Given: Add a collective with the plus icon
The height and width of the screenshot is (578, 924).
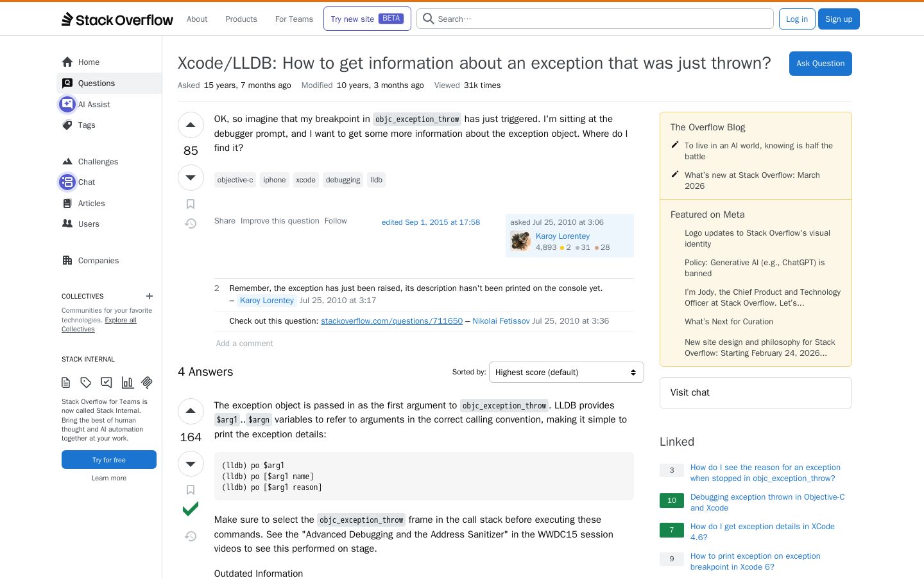Looking at the screenshot, I should tap(150, 296).
